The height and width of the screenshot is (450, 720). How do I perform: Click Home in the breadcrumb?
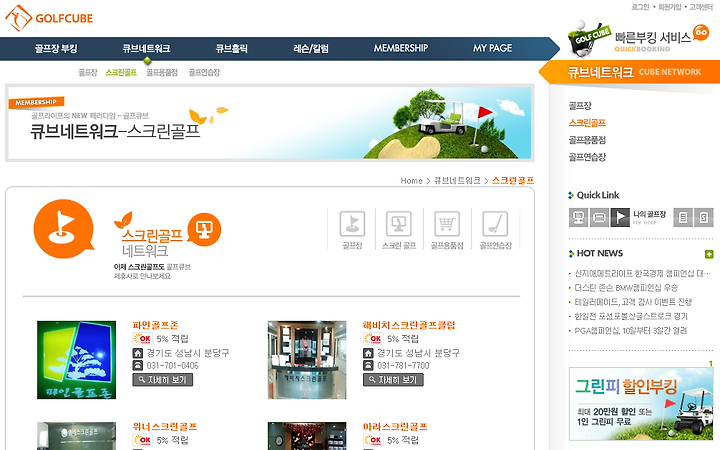pyautogui.click(x=411, y=181)
